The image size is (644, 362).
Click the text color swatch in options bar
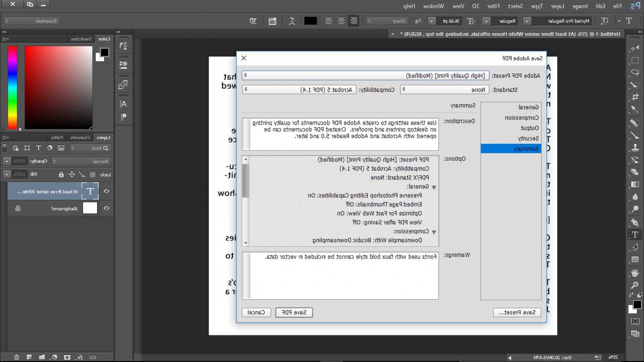(x=310, y=21)
